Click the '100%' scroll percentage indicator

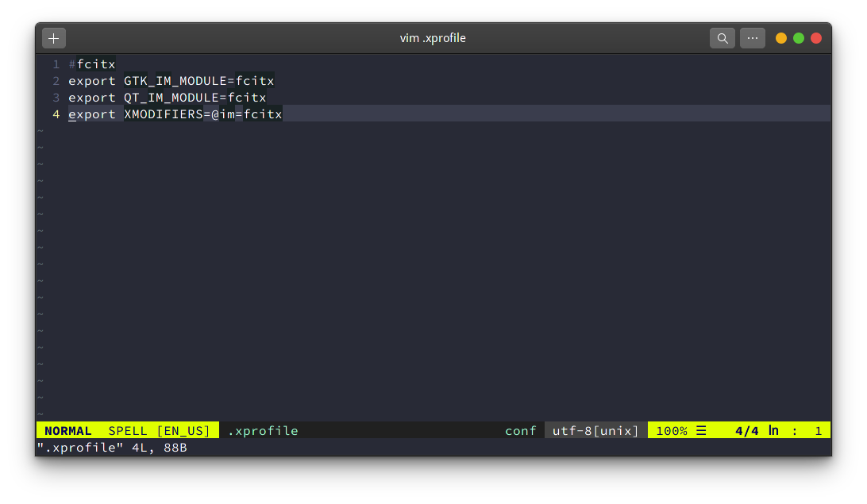(x=671, y=430)
